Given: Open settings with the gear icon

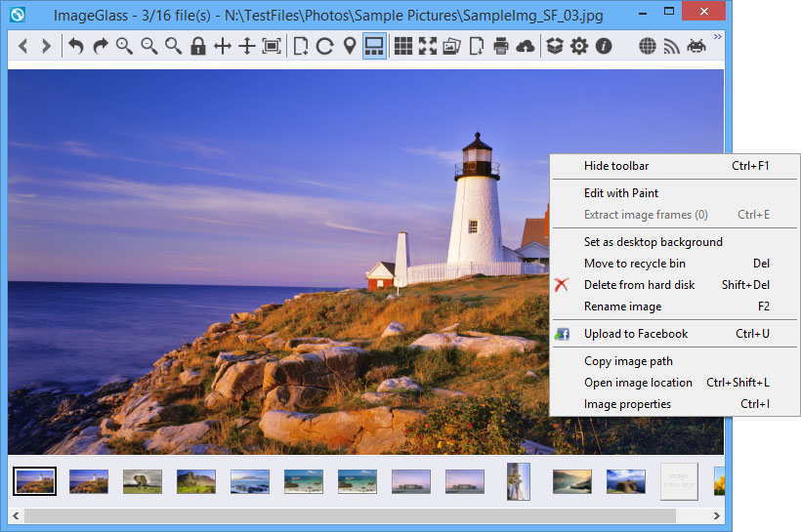Looking at the screenshot, I should pos(579,46).
